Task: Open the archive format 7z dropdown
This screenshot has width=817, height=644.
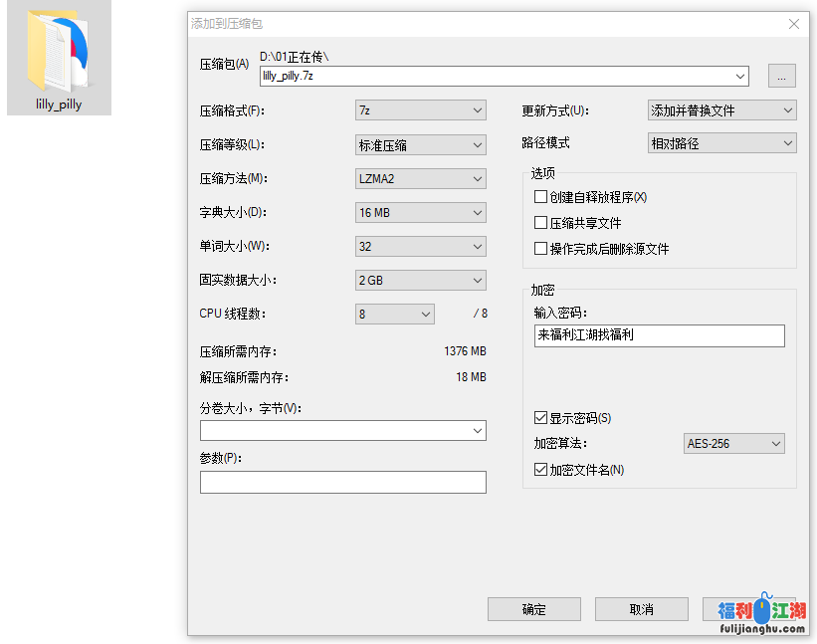Action: pos(420,110)
